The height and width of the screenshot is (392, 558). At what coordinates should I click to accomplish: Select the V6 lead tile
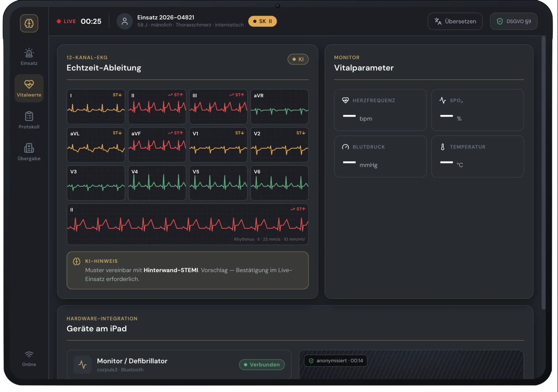coord(279,183)
